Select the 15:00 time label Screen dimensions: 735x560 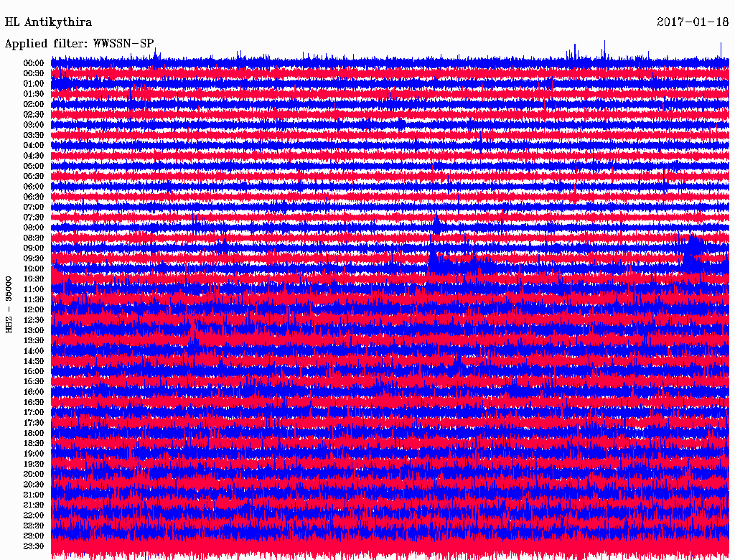click(x=34, y=371)
